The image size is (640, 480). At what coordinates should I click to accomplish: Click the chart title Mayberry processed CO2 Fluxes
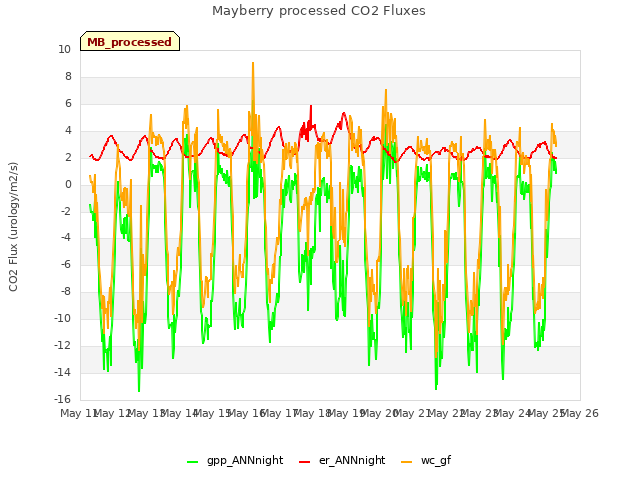coord(319,11)
